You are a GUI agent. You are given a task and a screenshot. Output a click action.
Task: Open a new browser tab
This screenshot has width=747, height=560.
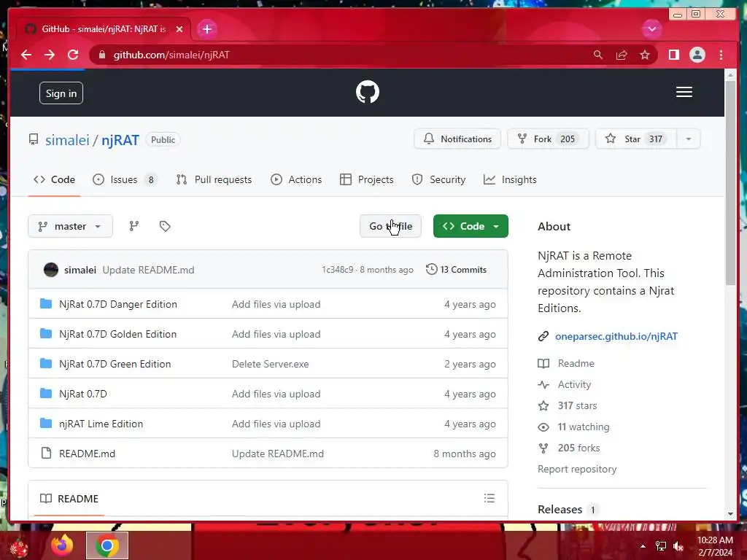206,29
